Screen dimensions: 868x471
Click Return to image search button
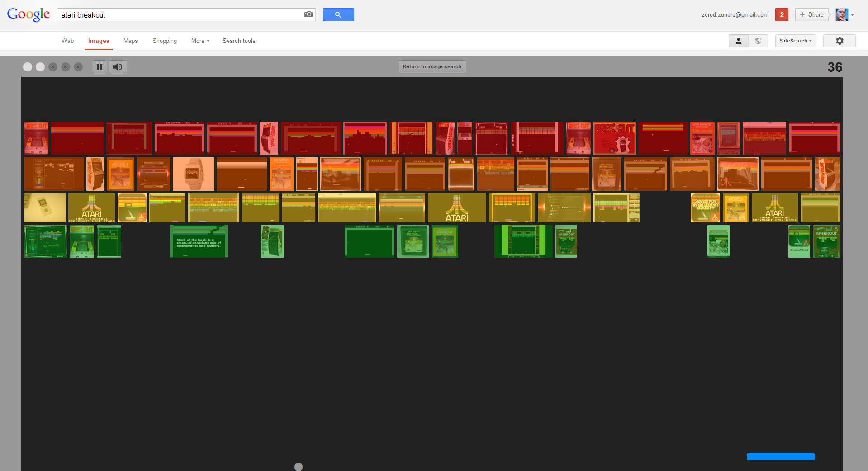pos(432,66)
